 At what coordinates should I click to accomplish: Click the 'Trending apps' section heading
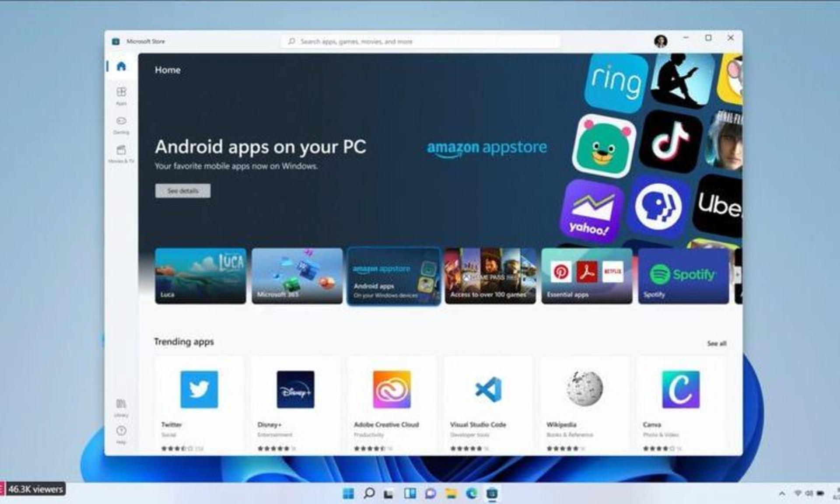tap(184, 342)
